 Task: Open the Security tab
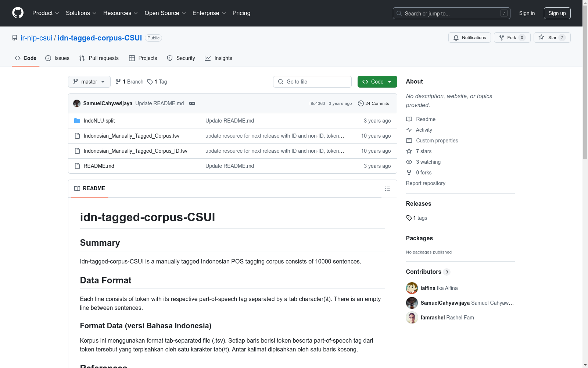pyautogui.click(x=181, y=58)
